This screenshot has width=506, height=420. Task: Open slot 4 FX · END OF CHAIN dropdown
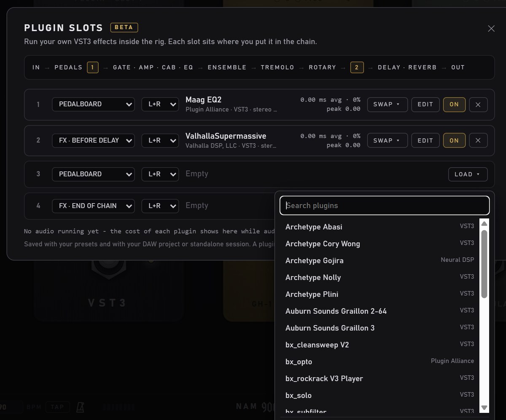click(x=93, y=206)
